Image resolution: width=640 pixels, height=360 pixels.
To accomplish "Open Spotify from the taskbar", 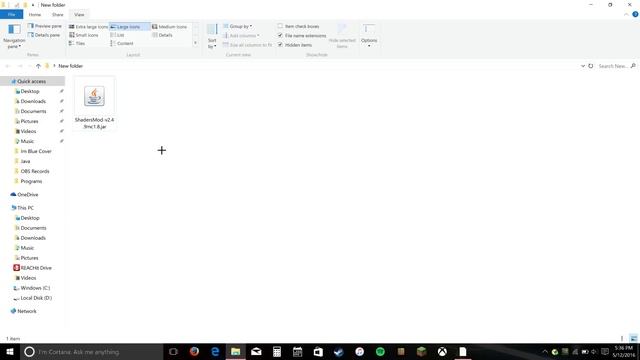I will pyautogui.click(x=380, y=351).
